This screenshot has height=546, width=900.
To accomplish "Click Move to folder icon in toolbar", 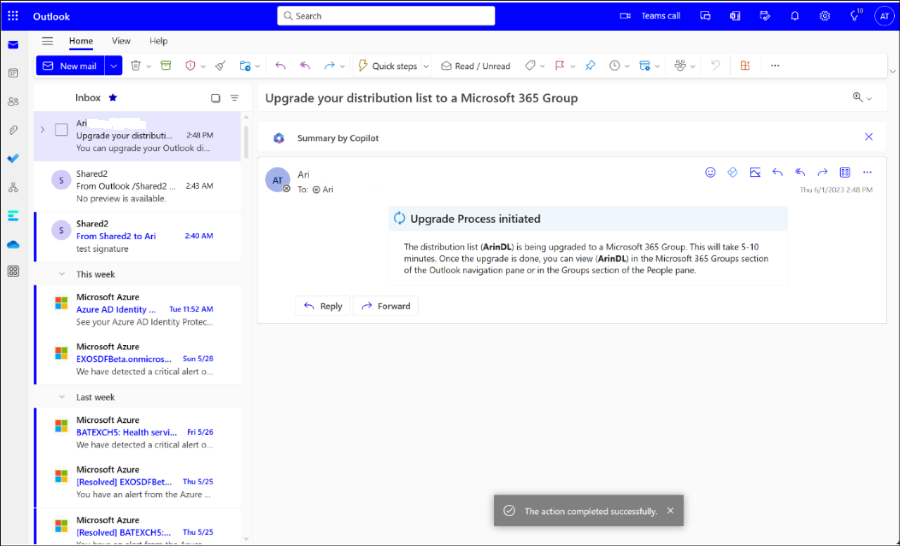I will coord(245,66).
